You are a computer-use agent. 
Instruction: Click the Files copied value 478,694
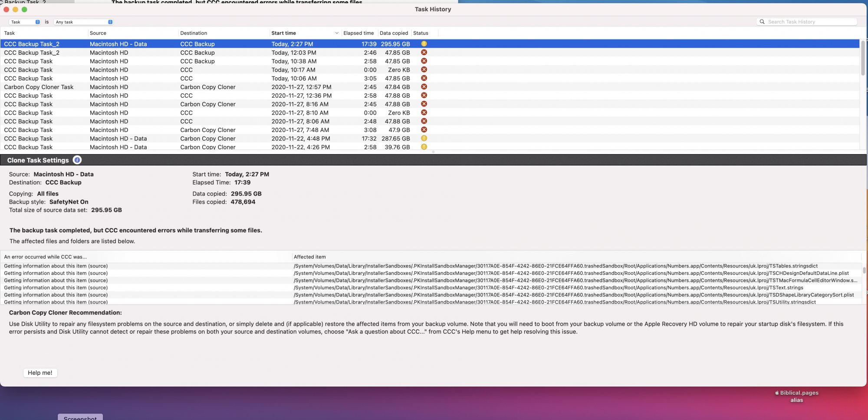click(243, 202)
